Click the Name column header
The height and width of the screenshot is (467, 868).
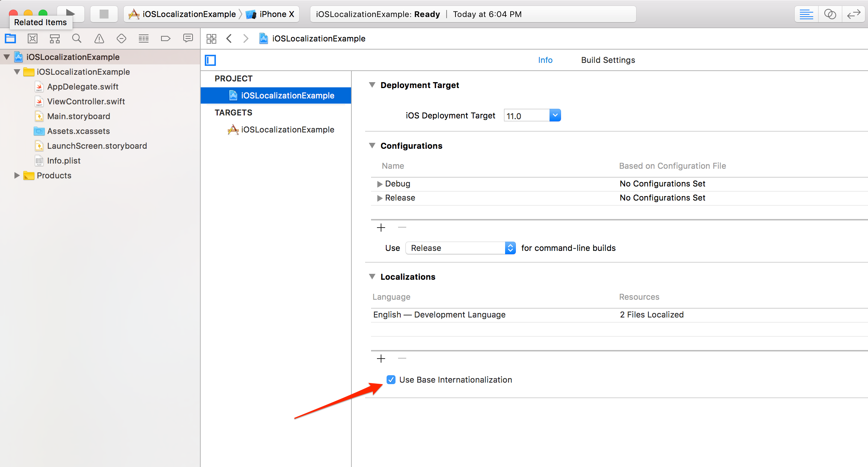(x=393, y=166)
